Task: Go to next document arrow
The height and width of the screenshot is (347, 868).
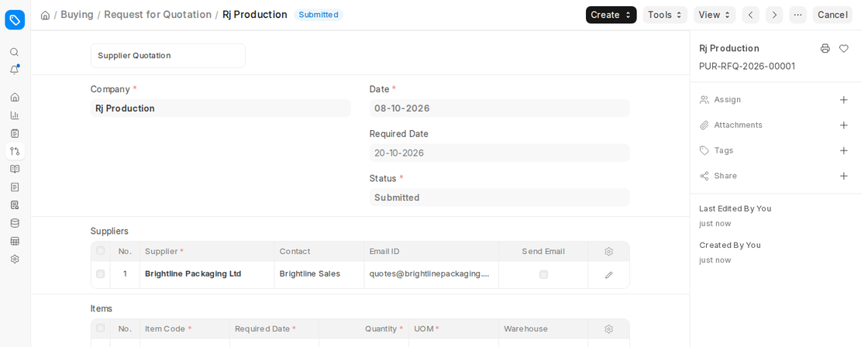Action: [x=774, y=15]
